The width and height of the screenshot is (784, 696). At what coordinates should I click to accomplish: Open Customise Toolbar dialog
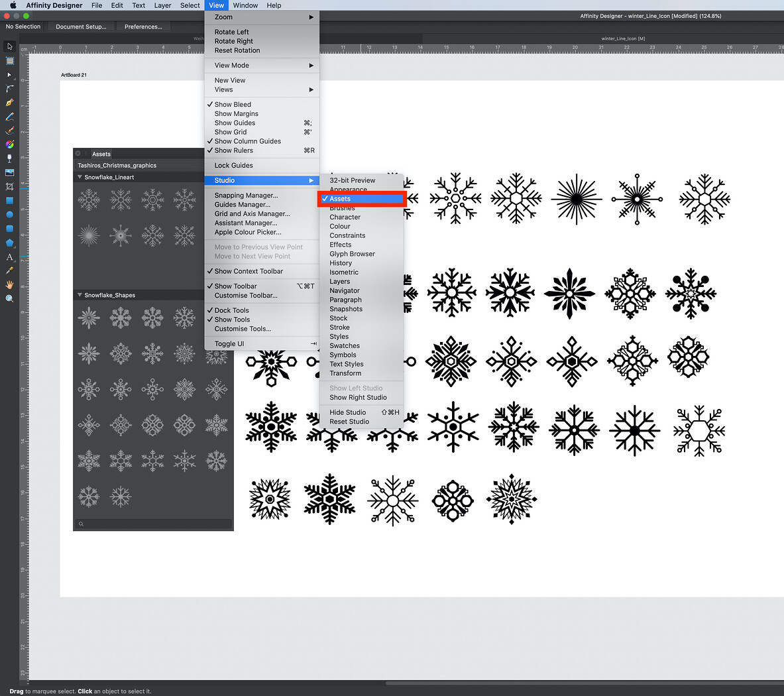(x=262, y=296)
